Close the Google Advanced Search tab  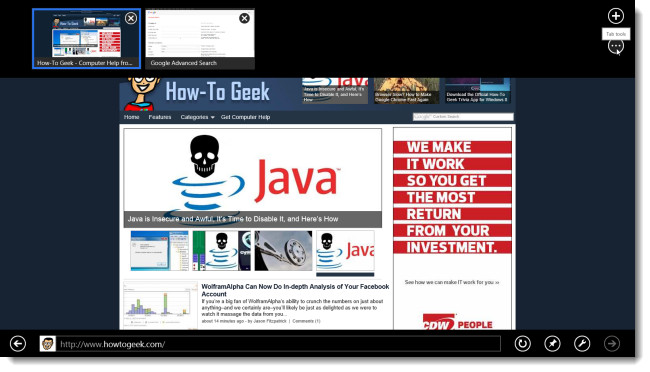point(244,18)
